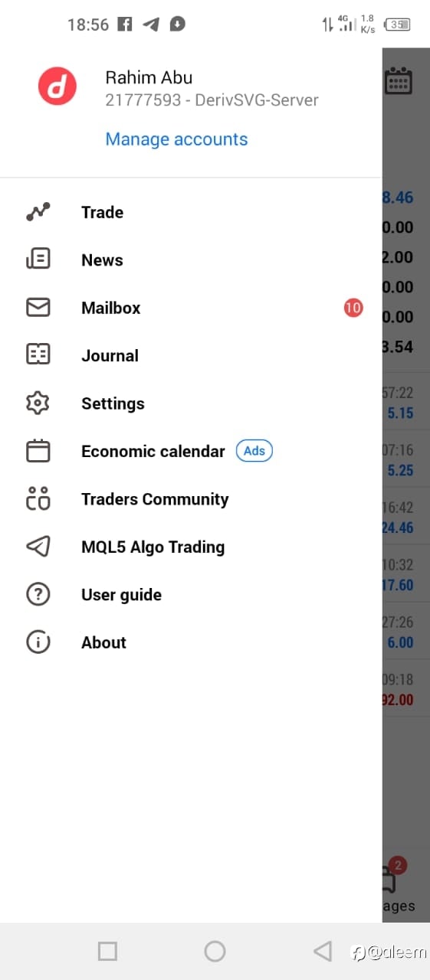
Task: Tap the calendar icon behind the drawer
Action: (399, 80)
